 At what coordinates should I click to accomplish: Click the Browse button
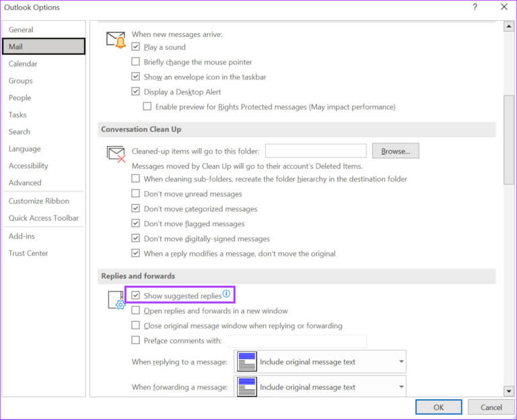click(396, 151)
